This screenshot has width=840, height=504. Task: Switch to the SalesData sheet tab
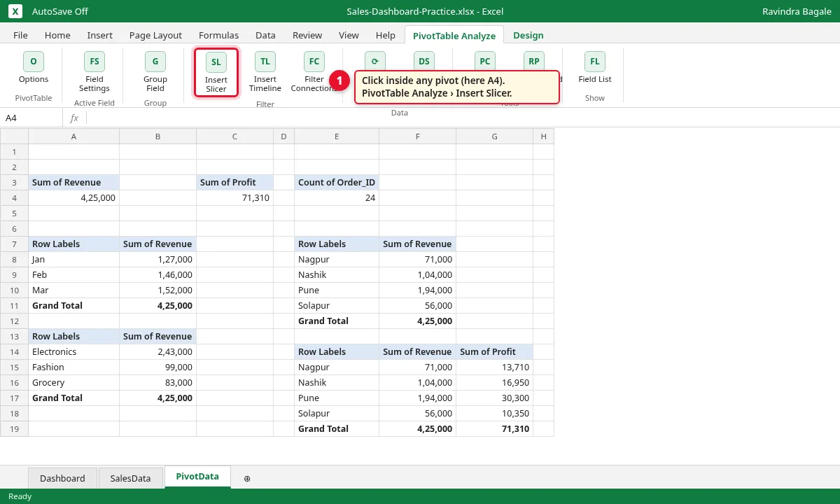click(x=131, y=478)
